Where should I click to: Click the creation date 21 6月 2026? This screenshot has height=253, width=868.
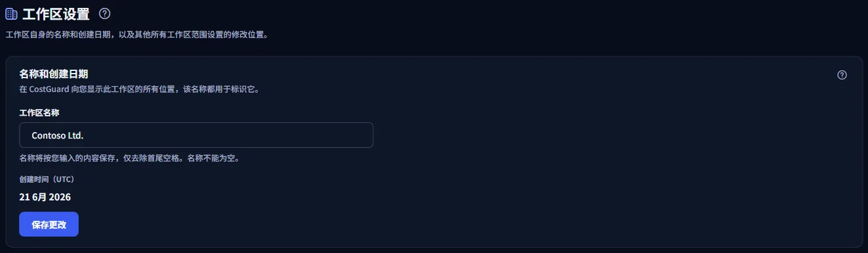point(45,196)
